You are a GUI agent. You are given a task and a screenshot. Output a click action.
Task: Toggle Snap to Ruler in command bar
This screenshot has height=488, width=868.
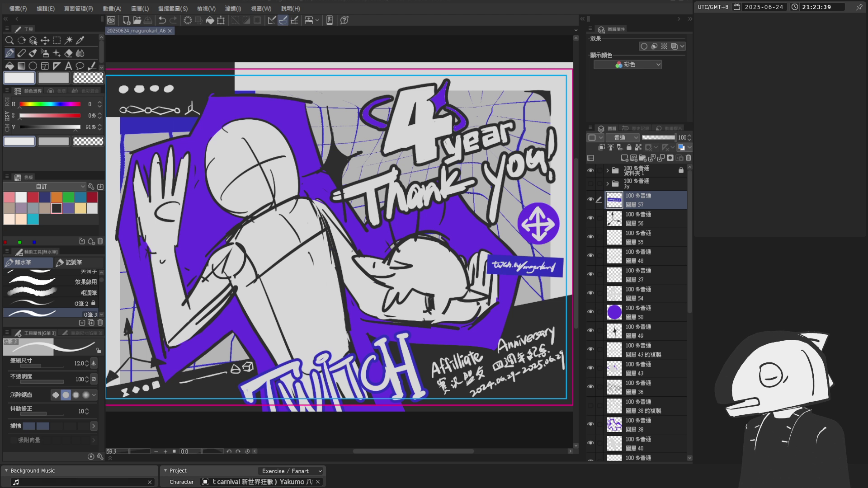coord(272,20)
